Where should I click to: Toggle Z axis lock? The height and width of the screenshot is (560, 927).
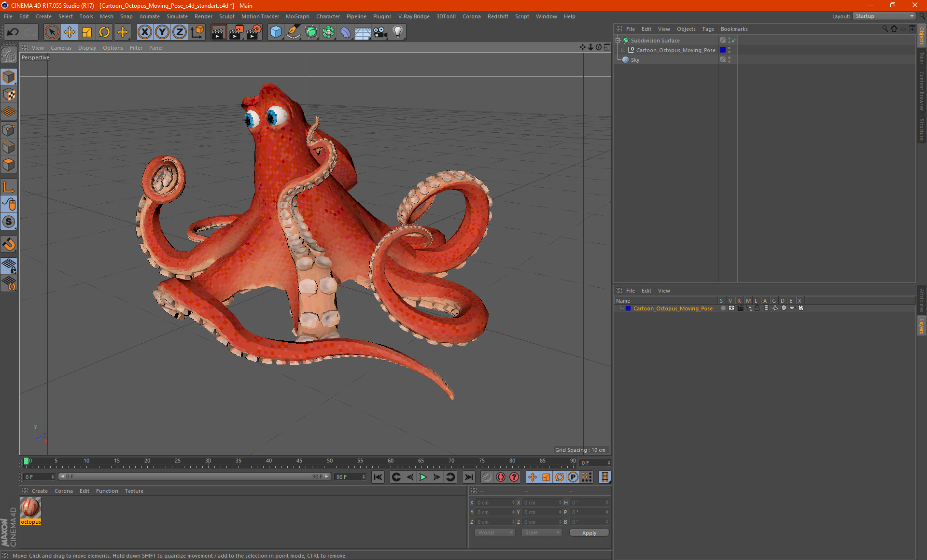pyautogui.click(x=180, y=32)
